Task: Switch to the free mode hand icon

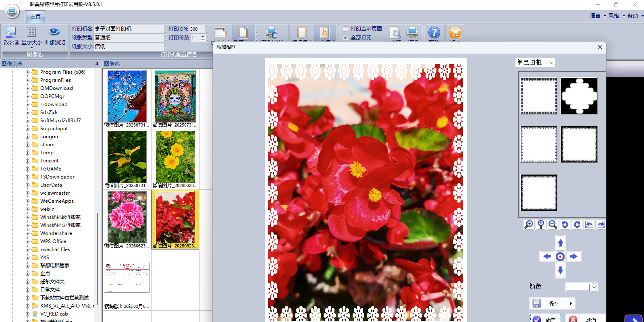Action: [x=324, y=33]
